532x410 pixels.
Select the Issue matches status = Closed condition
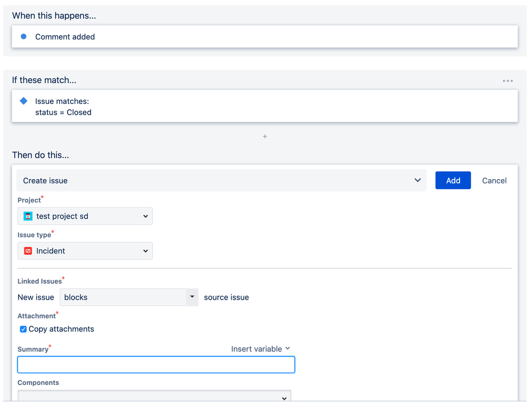265,106
